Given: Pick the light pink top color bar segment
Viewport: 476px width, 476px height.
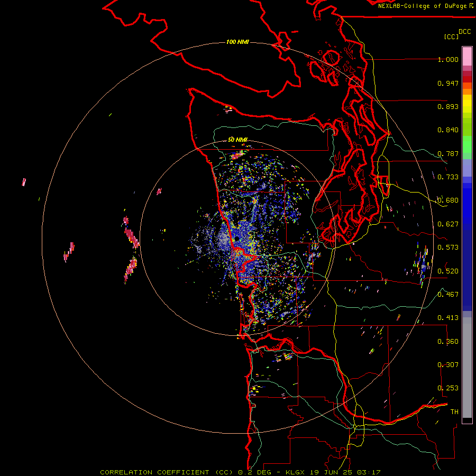Looking at the screenshot, I should 467,57.
